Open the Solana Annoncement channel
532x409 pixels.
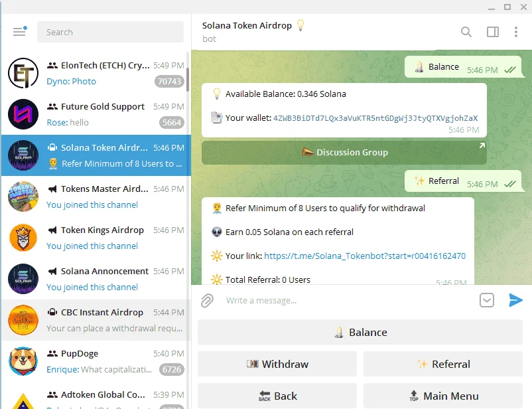tap(96, 279)
